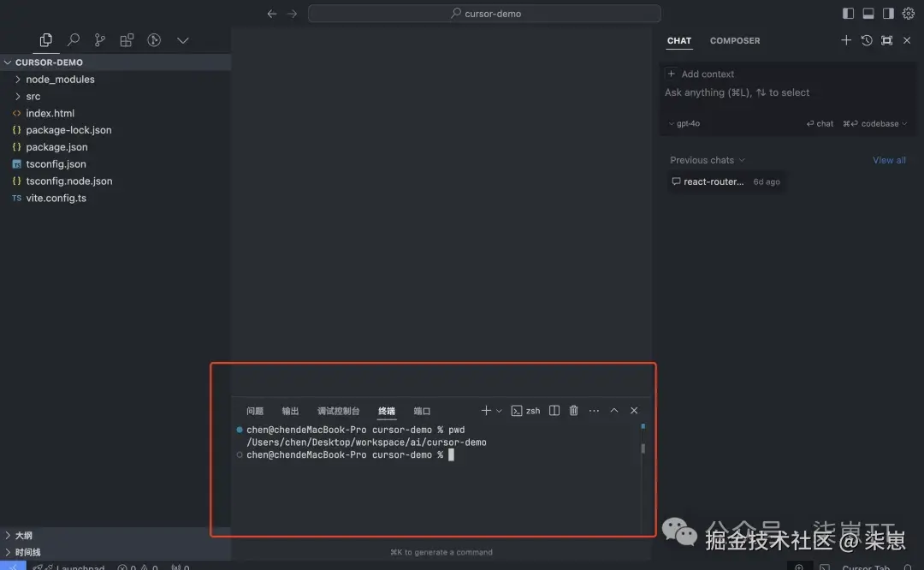Screen dimensions: 924x570
Task: Go back with the left arrow
Action: click(x=272, y=14)
